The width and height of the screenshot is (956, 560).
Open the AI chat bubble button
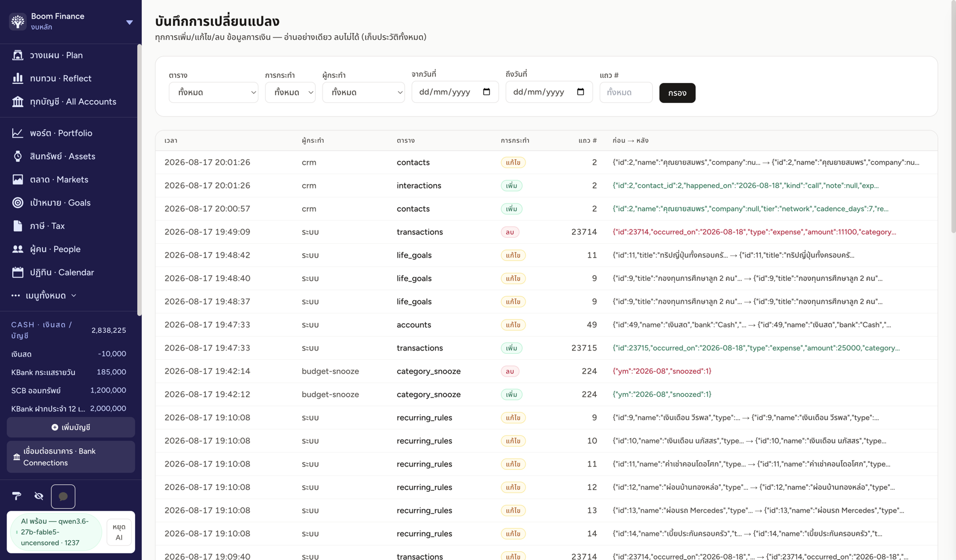tap(63, 496)
